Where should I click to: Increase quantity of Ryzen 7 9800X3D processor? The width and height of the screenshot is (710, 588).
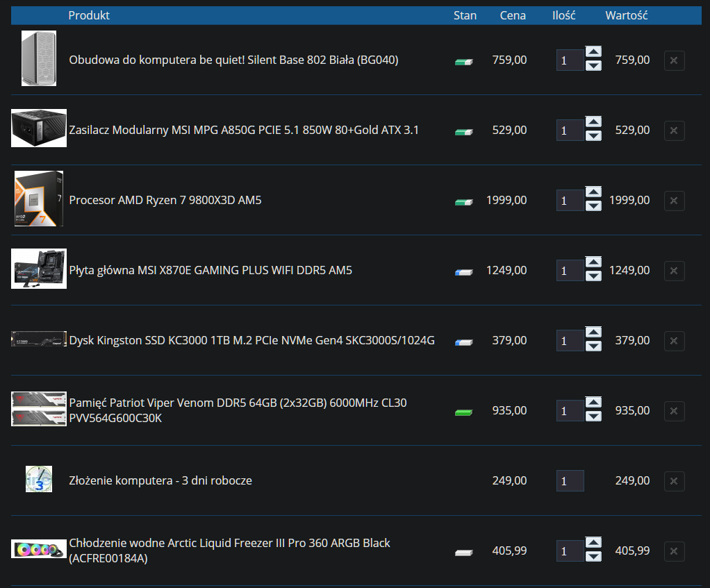tap(593, 192)
